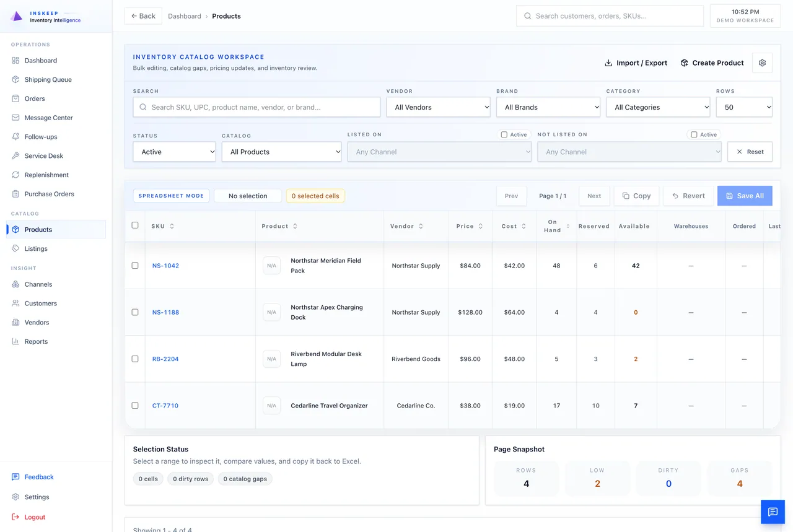Click the Reports bar chart icon
This screenshot has height=532, width=793.
[15, 342]
